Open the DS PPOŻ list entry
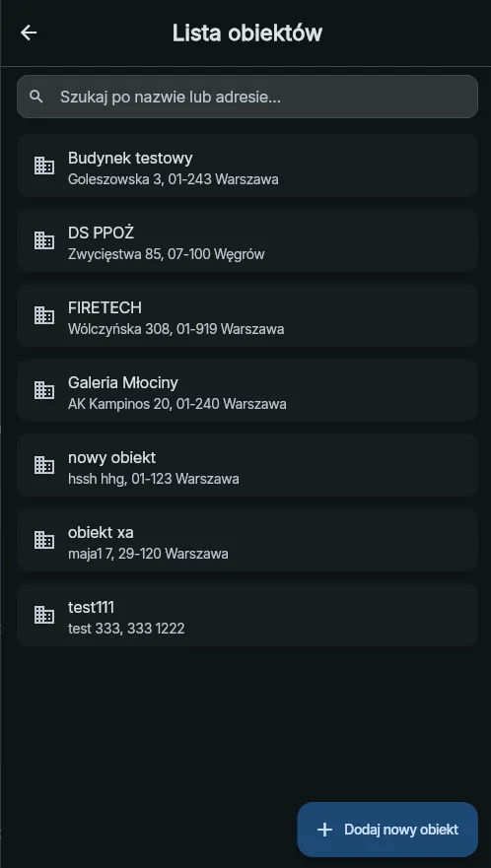Screen dimensions: 491x868 click(247, 240)
